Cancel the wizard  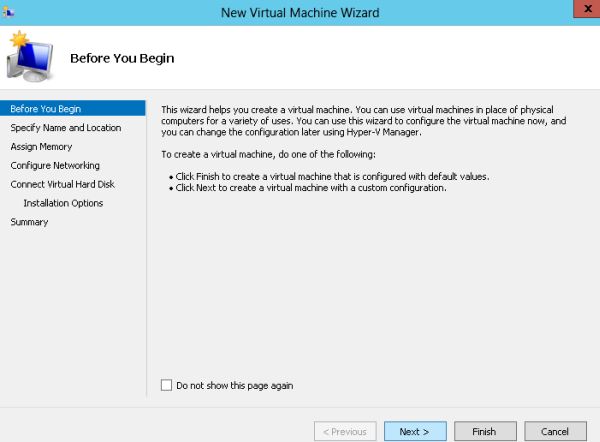pyautogui.click(x=555, y=431)
